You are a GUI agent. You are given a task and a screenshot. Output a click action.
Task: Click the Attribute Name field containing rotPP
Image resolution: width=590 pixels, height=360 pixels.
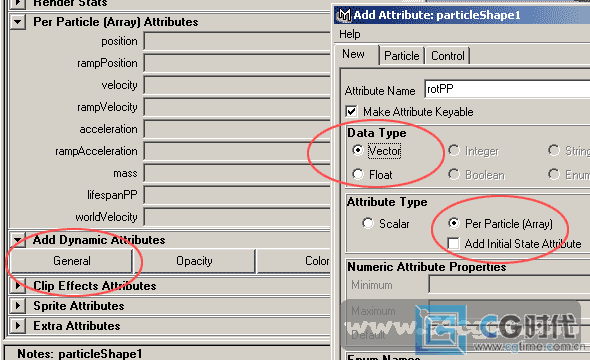[x=507, y=89]
